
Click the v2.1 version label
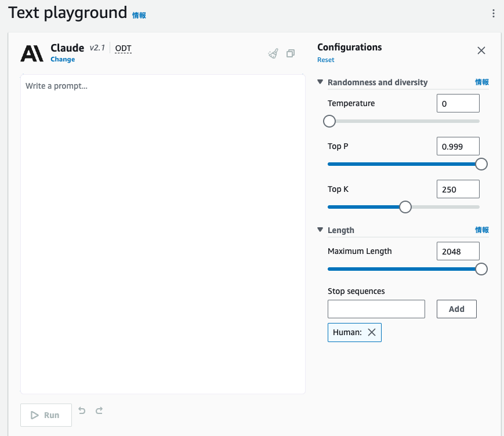(x=97, y=48)
